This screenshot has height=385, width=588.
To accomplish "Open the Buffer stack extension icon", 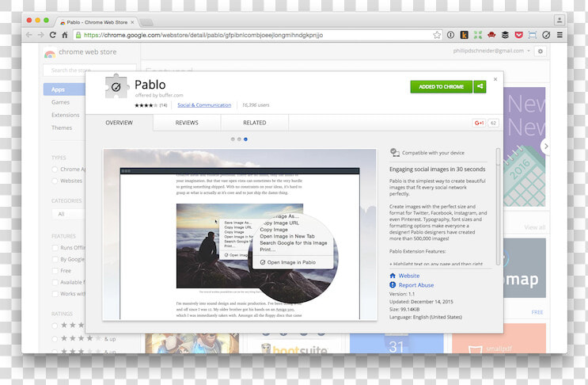I will pos(505,35).
